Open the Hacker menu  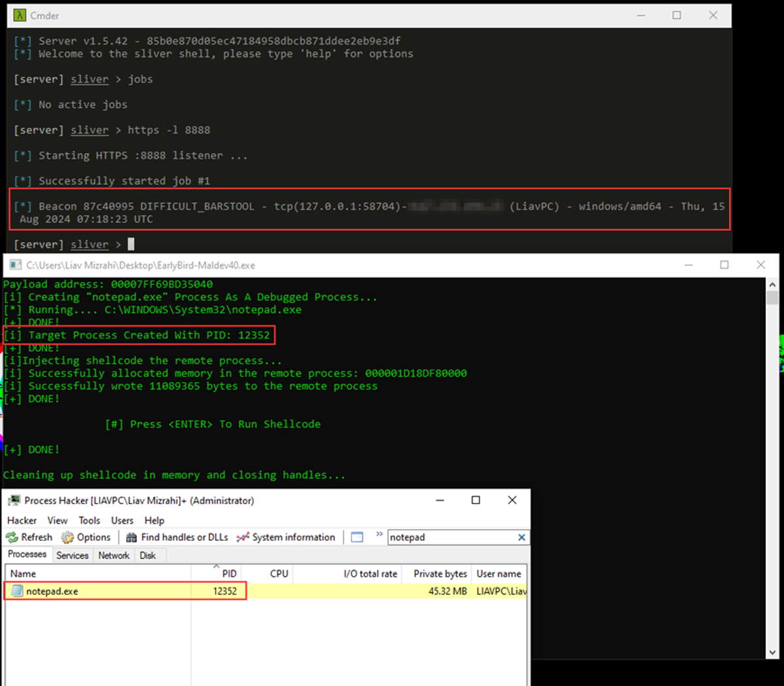[x=22, y=521]
